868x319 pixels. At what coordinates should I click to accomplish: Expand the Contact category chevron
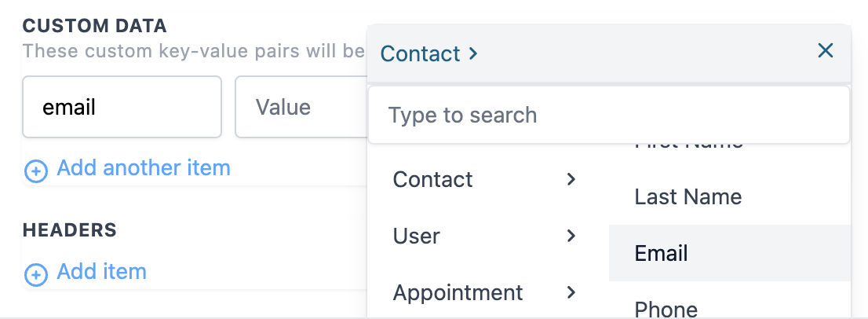click(x=571, y=179)
